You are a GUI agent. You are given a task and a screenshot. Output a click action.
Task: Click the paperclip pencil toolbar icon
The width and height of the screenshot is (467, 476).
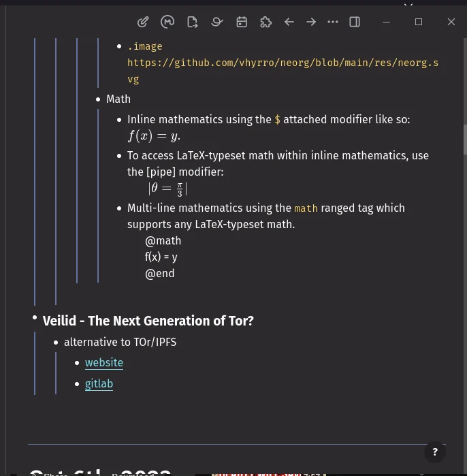point(143,22)
